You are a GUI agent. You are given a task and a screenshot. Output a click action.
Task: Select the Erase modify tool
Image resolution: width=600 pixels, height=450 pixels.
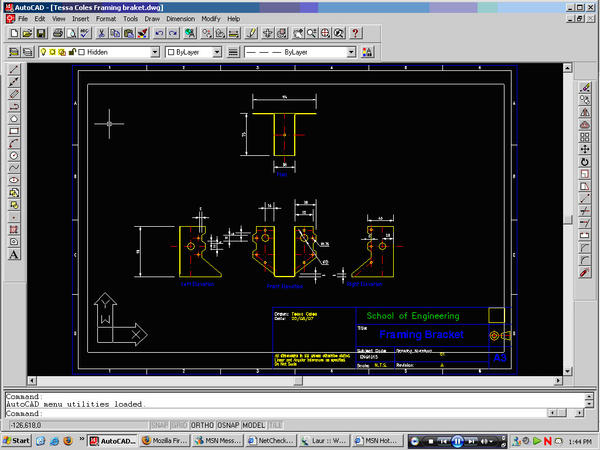tap(584, 88)
